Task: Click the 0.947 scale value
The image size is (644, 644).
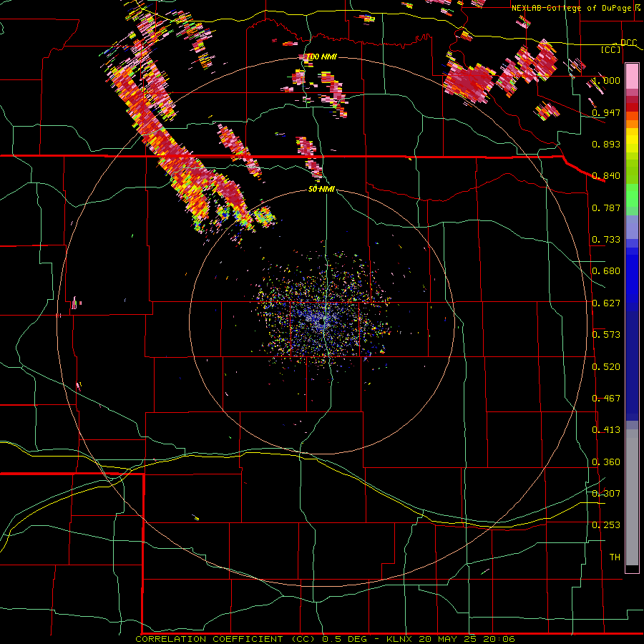Action: (x=606, y=112)
